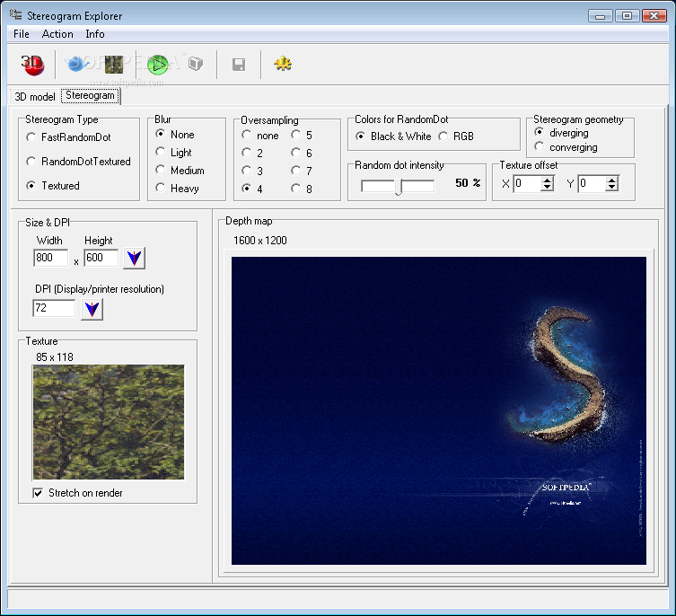Toggle the Stretch on render checkbox
The height and width of the screenshot is (616, 676).
coord(39,493)
